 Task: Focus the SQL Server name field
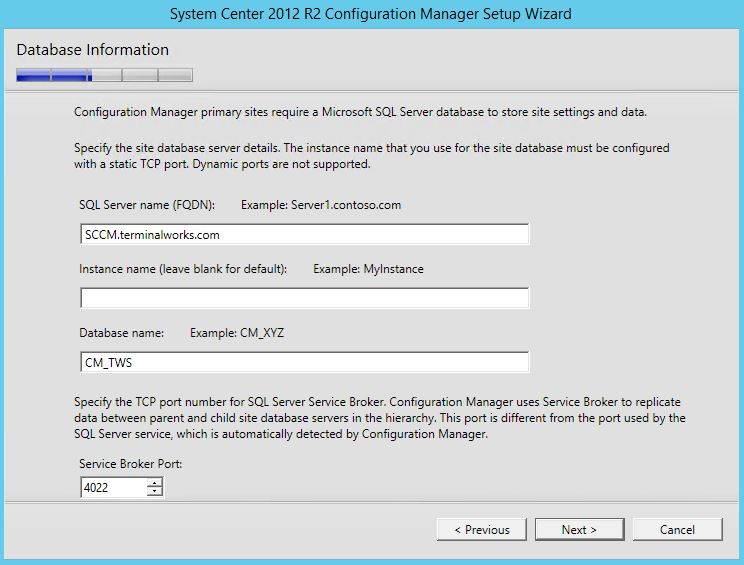pos(305,234)
